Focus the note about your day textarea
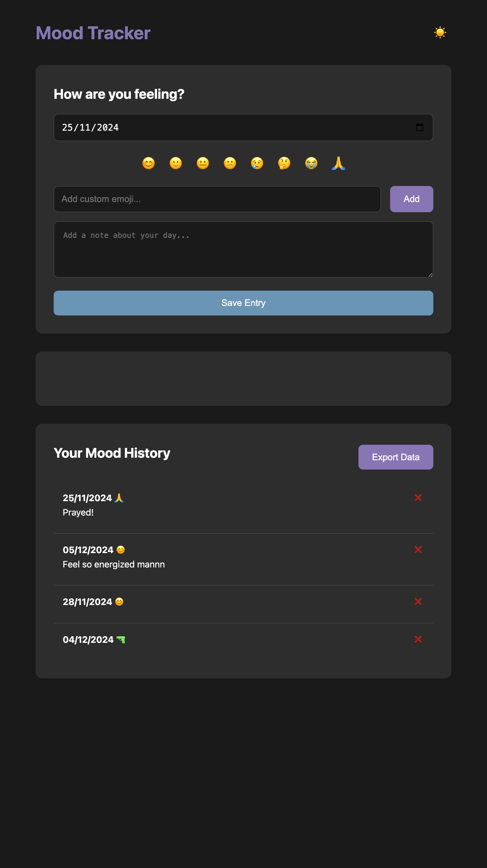Image resolution: width=487 pixels, height=868 pixels. pos(244,249)
